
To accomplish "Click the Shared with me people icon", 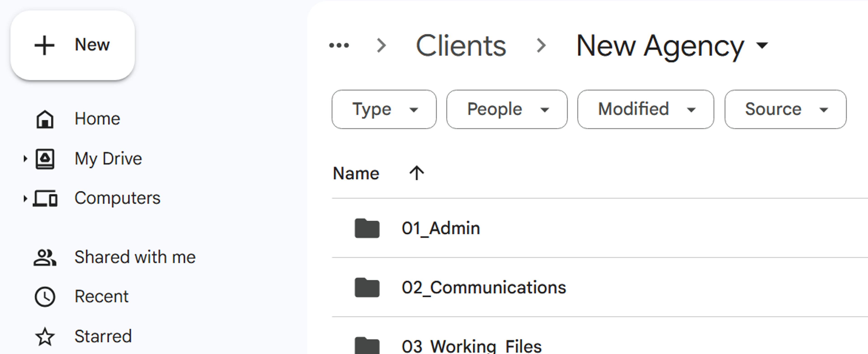I will click(x=45, y=258).
